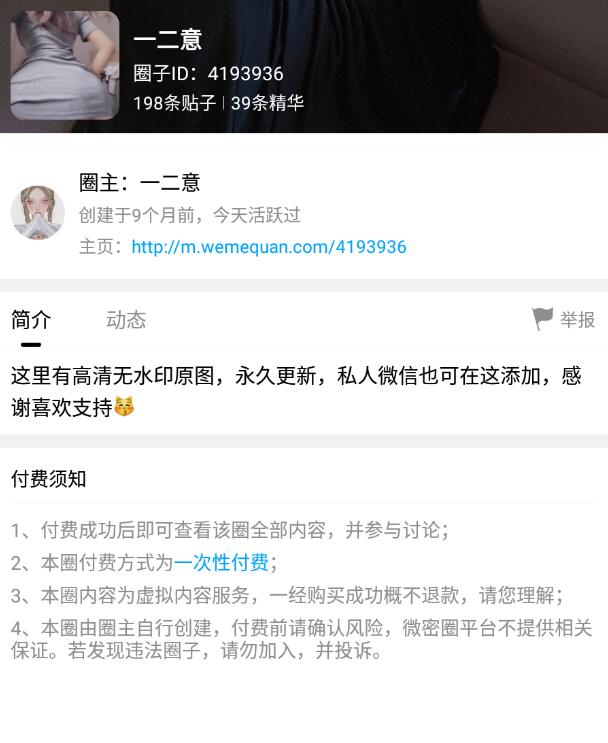Open the m.wemequan.com/4193936 homepage link
Image resolution: width=608 pixels, height=743 pixels.
pyautogui.click(x=269, y=247)
